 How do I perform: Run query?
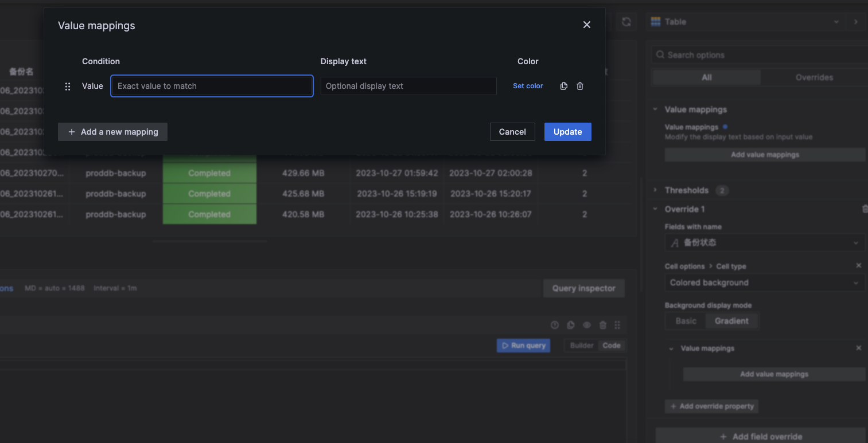coord(523,346)
